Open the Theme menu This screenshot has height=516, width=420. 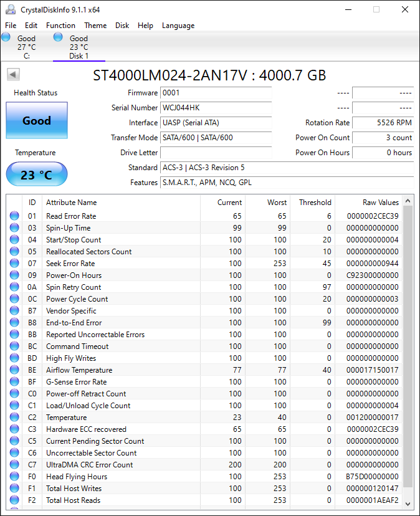coord(95,26)
